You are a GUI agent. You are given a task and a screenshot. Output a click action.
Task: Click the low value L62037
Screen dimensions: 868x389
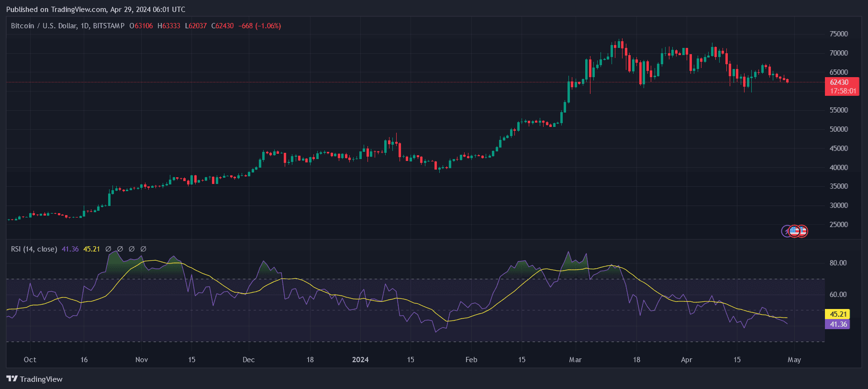coord(196,26)
